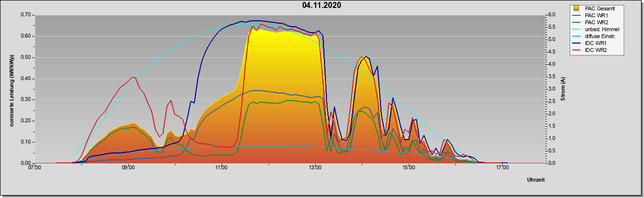Click the 15:00 time axis label
This screenshot has height=198, width=644.
[409, 168]
